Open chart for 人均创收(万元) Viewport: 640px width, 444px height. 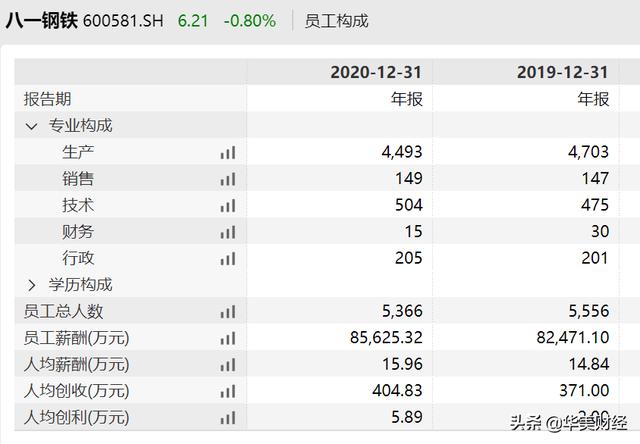[228, 391]
